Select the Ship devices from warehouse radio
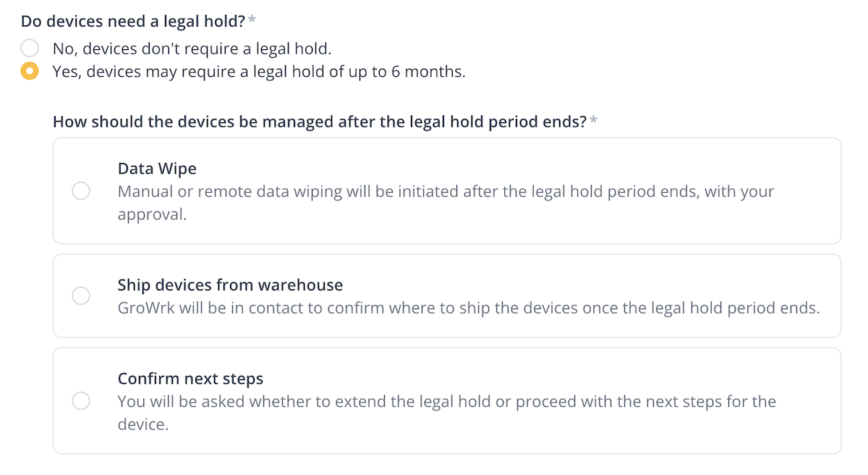 (x=81, y=295)
